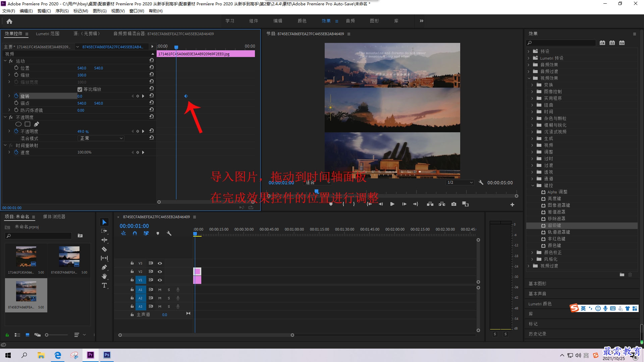Open timeline display settings wrench

click(169, 233)
